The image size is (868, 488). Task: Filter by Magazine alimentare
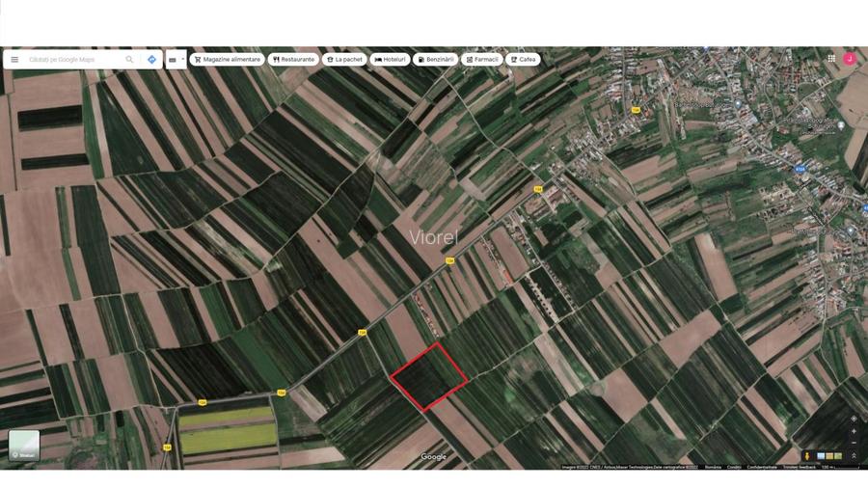pos(228,59)
